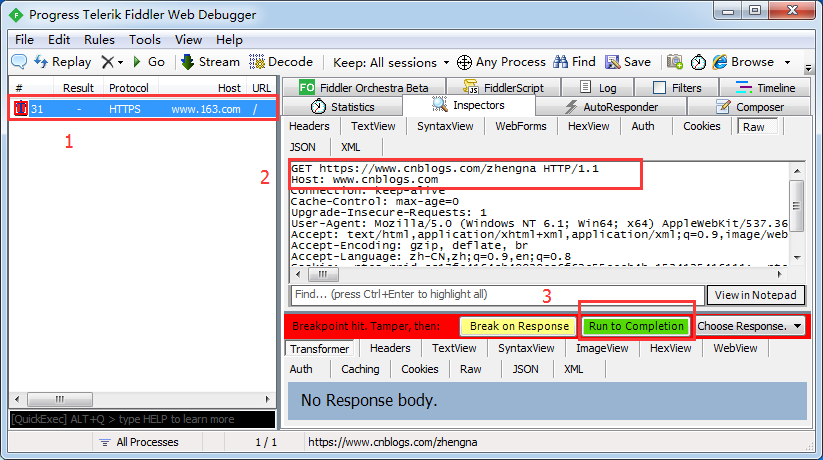Click the comment bubble icon in toolbar
This screenshot has width=823, height=460.
[x=18, y=62]
